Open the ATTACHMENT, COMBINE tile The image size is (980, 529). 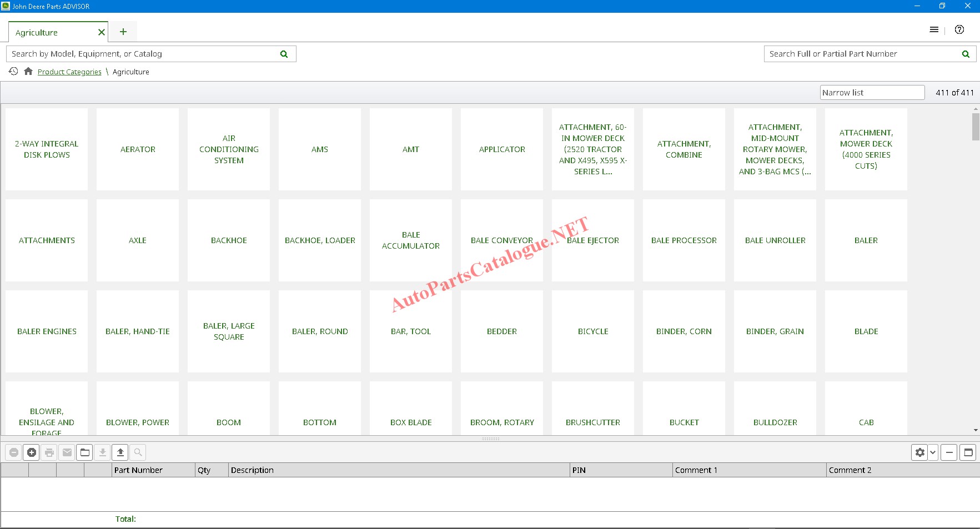pos(684,149)
